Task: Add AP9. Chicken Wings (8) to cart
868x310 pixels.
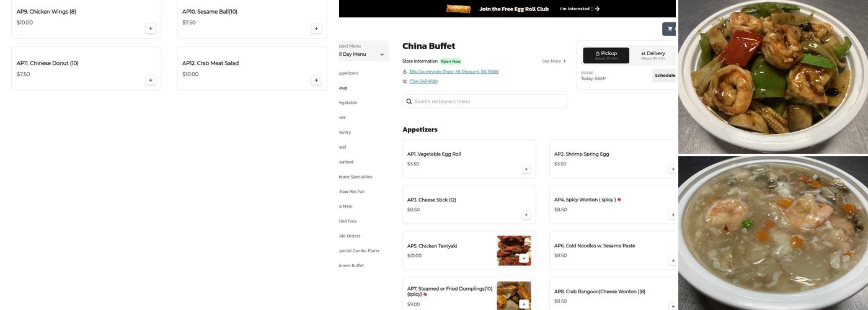Action: coord(151,29)
